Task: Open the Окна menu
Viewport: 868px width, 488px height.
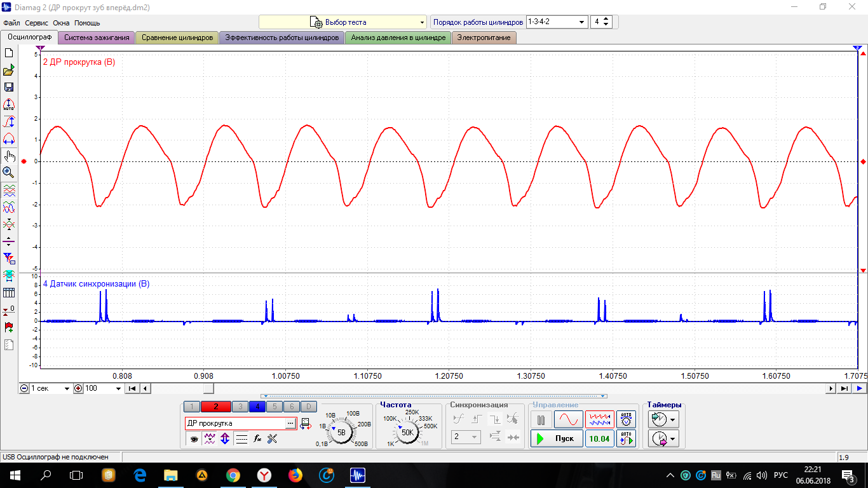Action: tap(61, 23)
